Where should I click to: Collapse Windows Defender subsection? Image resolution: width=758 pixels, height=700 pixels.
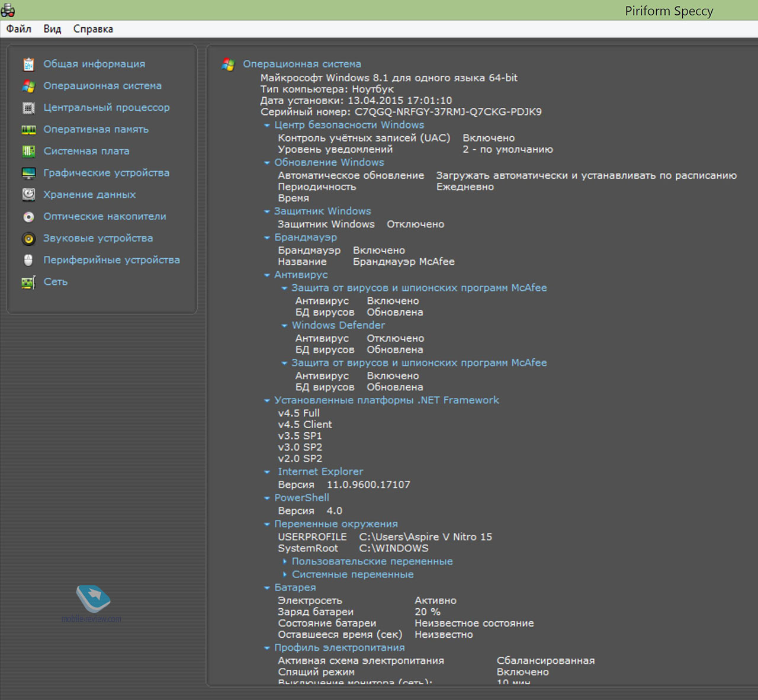click(284, 326)
